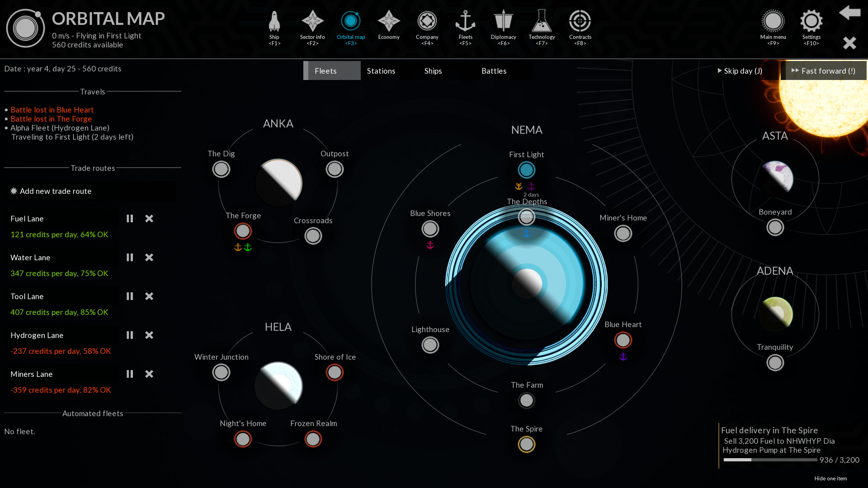Delete the Water Lane trade route
This screenshot has height=488, width=868.
click(x=149, y=258)
